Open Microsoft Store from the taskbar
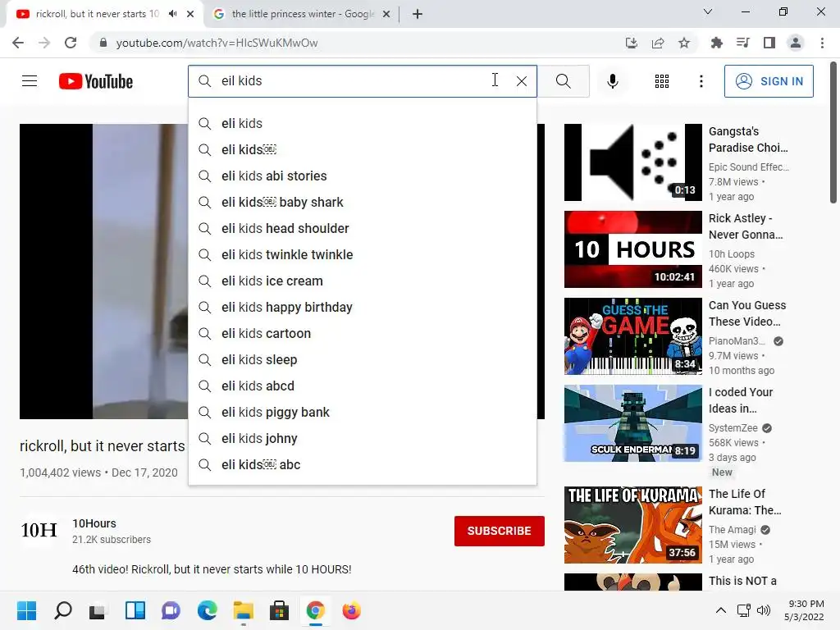 point(279,610)
